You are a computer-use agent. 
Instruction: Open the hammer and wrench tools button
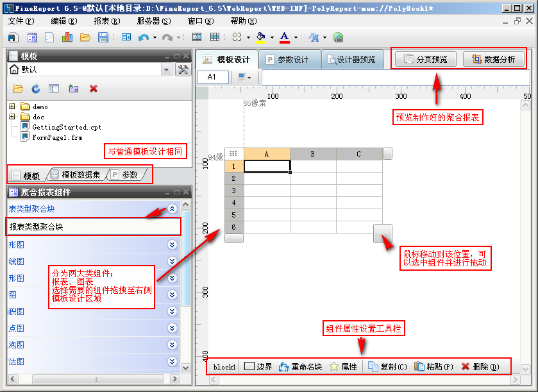coord(183,70)
